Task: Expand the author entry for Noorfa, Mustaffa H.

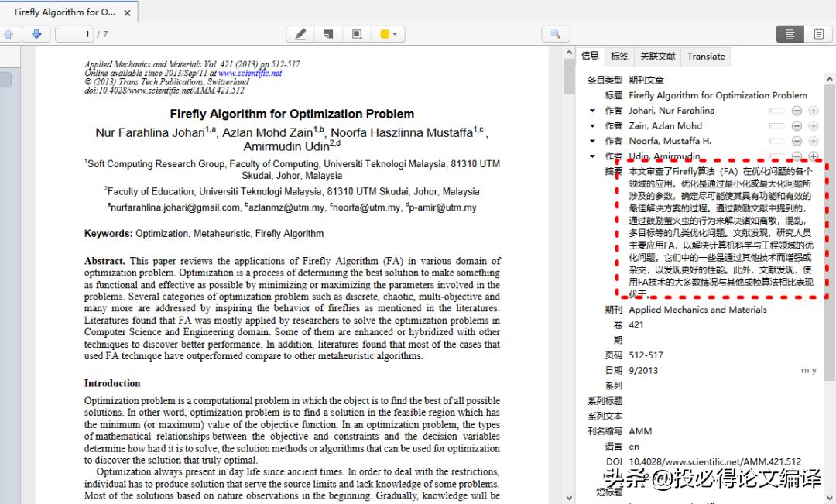Action: pos(591,140)
